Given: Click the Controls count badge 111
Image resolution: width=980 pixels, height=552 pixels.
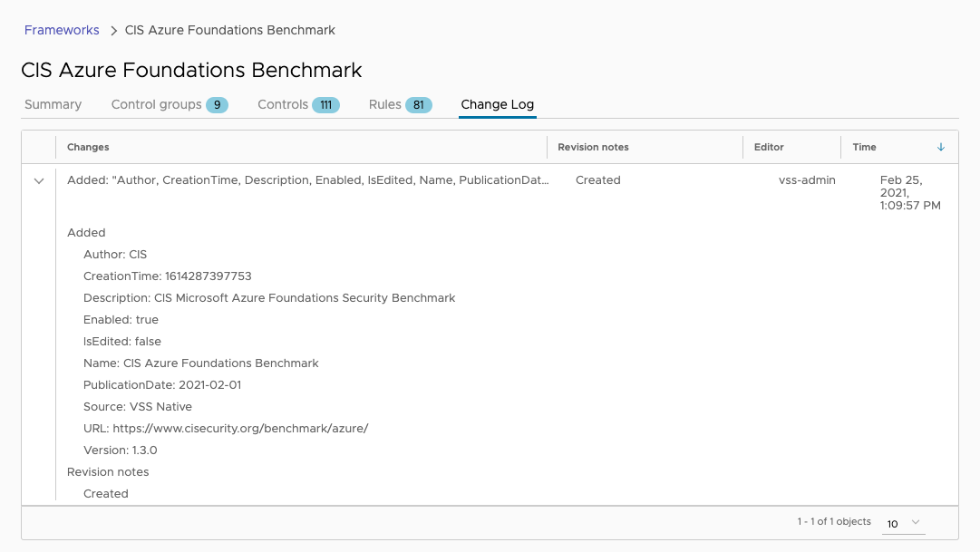Looking at the screenshot, I should pyautogui.click(x=325, y=105).
